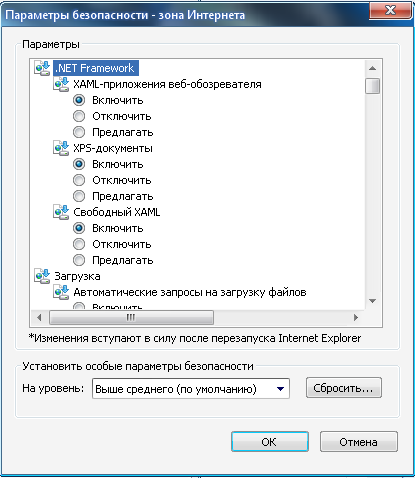
Task: Click the scroll down arrow in settings list
Action: [373, 301]
